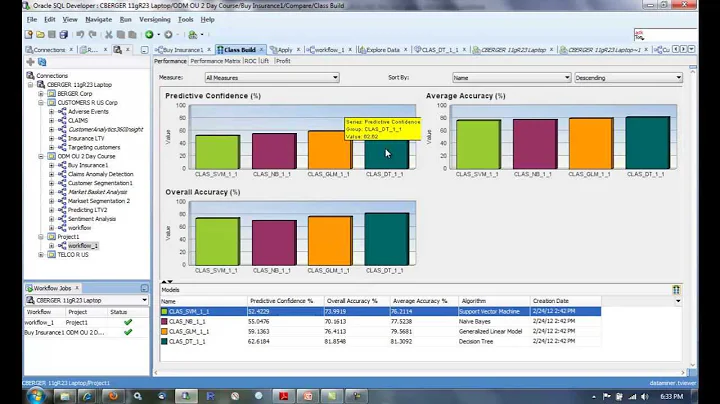Image resolution: width=720 pixels, height=404 pixels.
Task: Open the Sort By Name dropdown
Action: click(512, 78)
